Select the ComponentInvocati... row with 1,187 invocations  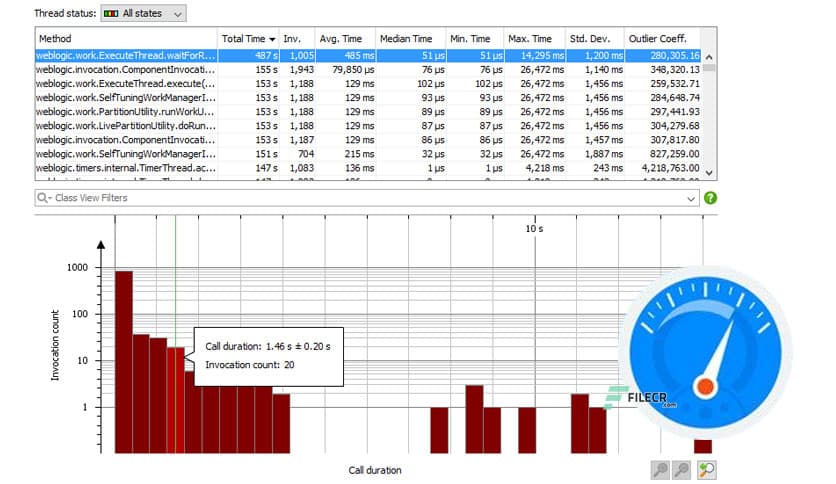pyautogui.click(x=368, y=140)
